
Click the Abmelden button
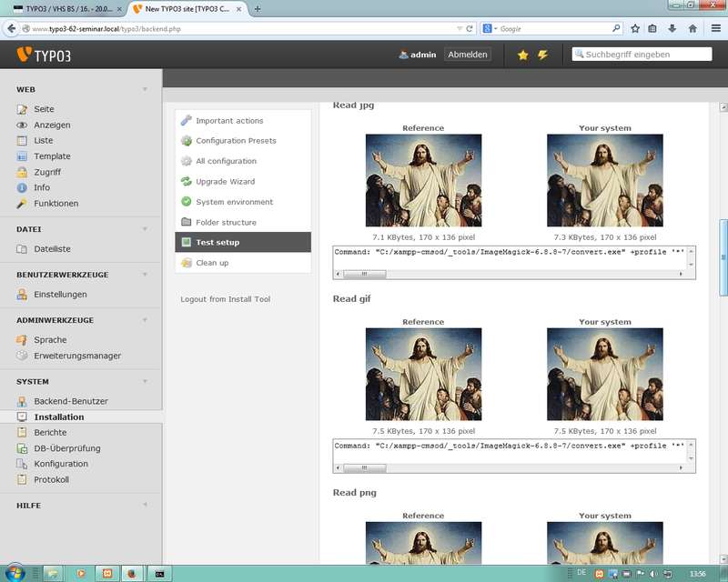468,55
